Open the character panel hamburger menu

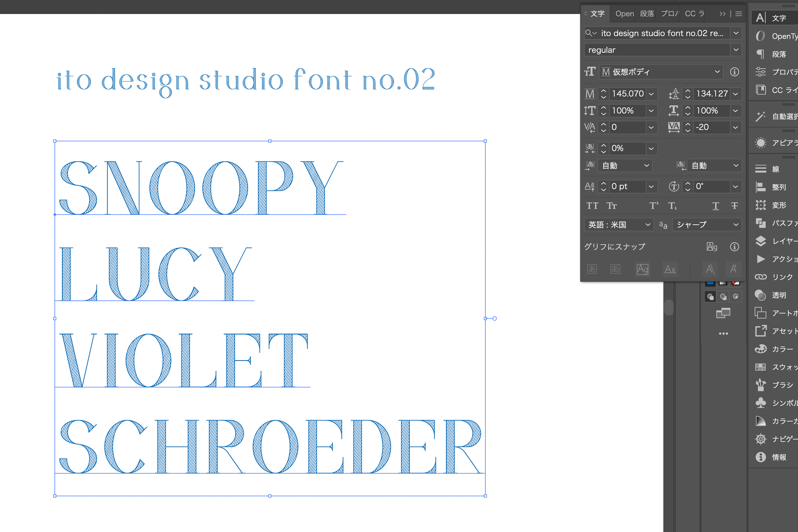click(x=739, y=14)
